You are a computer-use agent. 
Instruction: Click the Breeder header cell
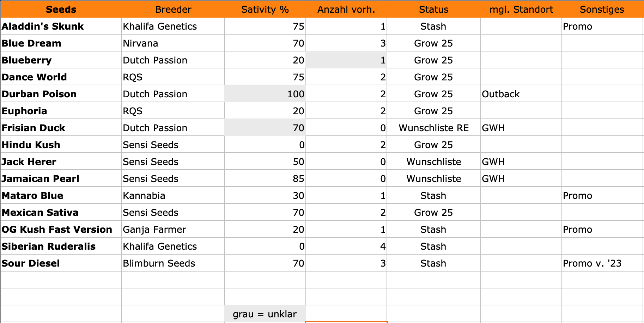pyautogui.click(x=173, y=10)
